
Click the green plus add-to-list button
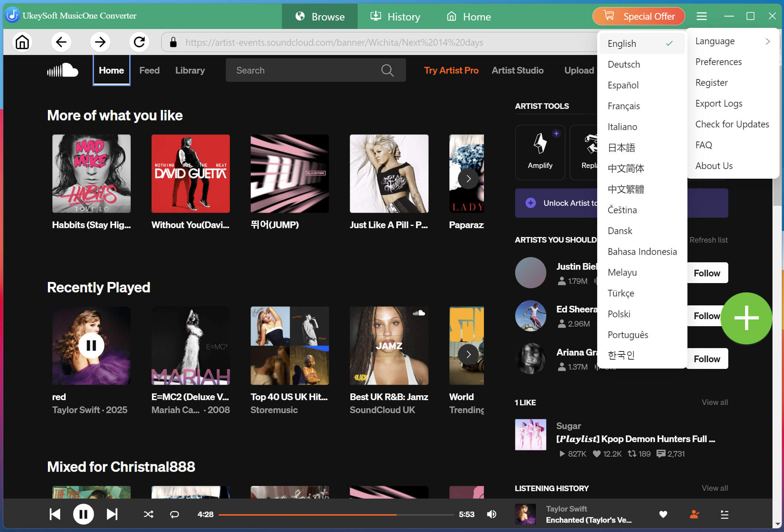coord(746,318)
